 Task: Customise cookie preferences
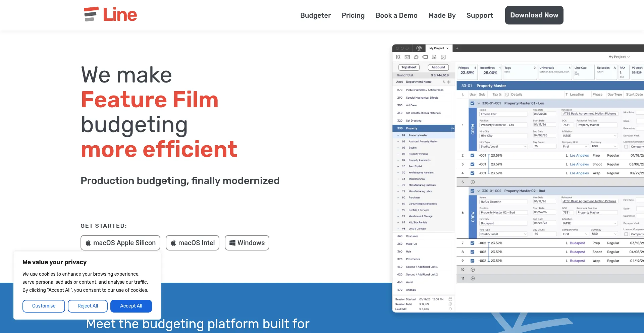(44, 306)
